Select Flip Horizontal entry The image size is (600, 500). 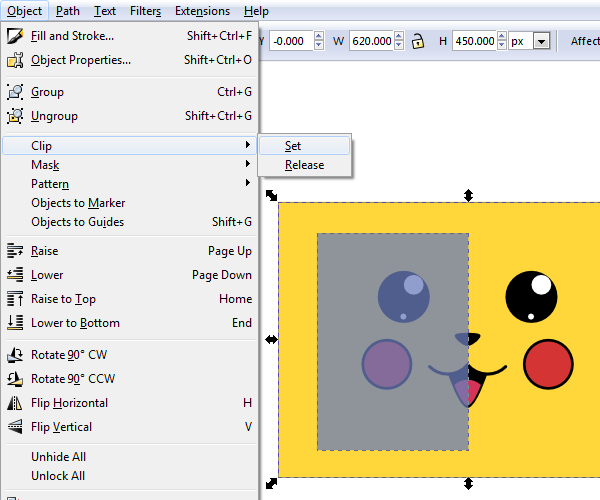pos(129,403)
